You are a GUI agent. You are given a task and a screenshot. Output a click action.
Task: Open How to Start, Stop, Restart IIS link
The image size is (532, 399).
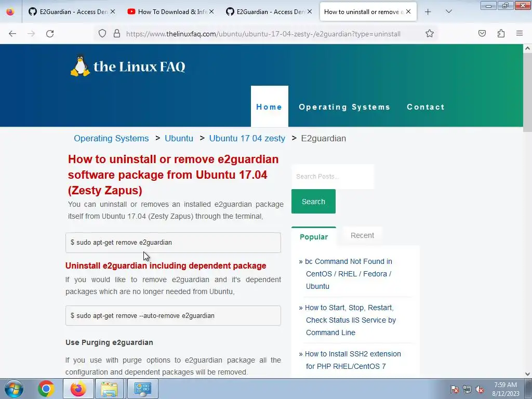tap(351, 320)
